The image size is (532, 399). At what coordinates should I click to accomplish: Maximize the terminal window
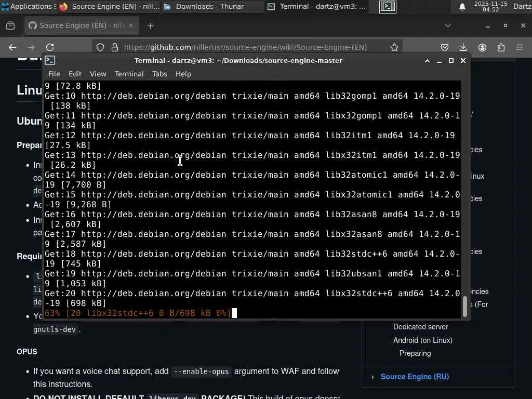[451, 61]
